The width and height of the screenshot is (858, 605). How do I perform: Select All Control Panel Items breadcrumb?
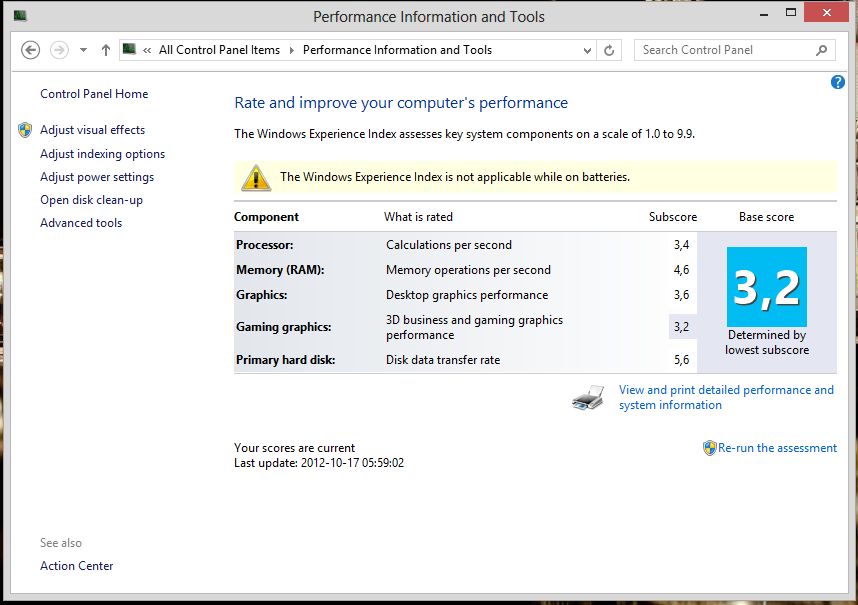click(219, 50)
